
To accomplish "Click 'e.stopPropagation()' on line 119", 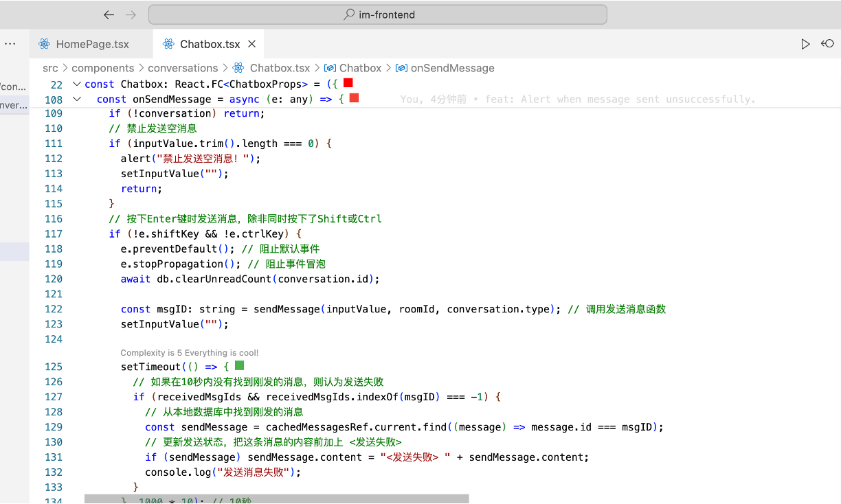I will coord(181,264).
